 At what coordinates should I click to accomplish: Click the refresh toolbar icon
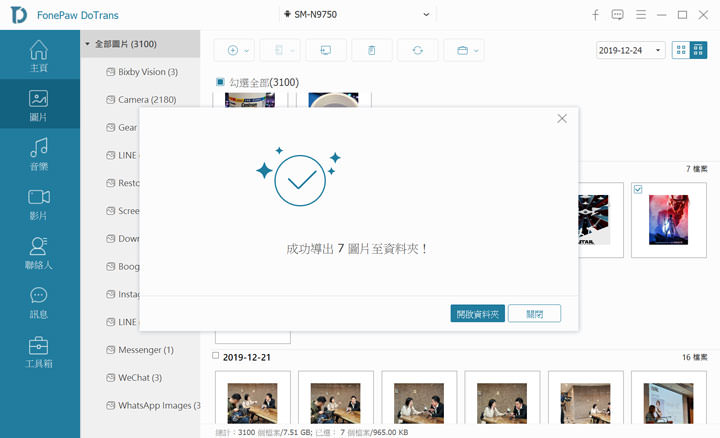tap(417, 51)
